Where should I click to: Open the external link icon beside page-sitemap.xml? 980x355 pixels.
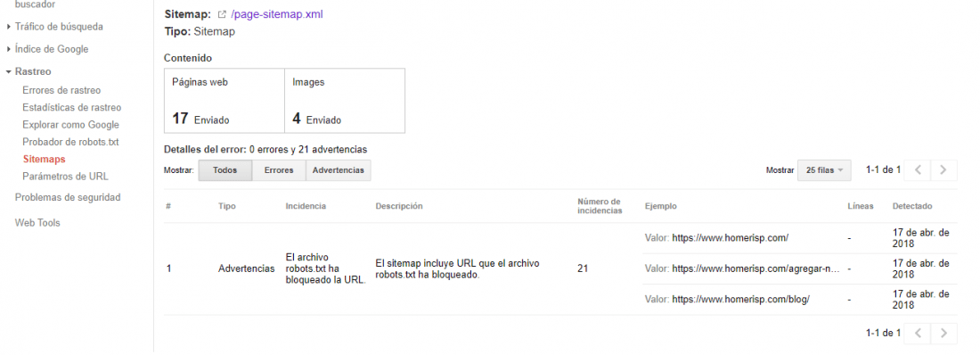point(221,13)
